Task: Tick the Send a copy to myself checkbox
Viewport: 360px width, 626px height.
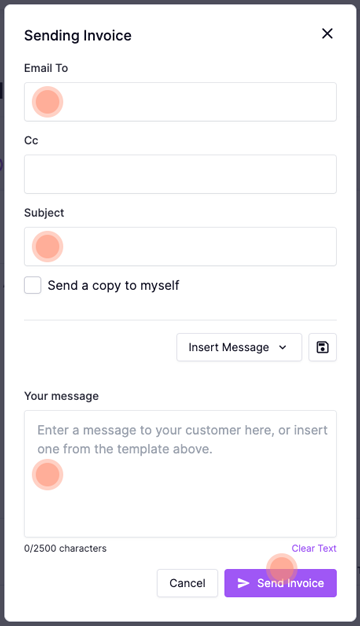Action: point(33,285)
